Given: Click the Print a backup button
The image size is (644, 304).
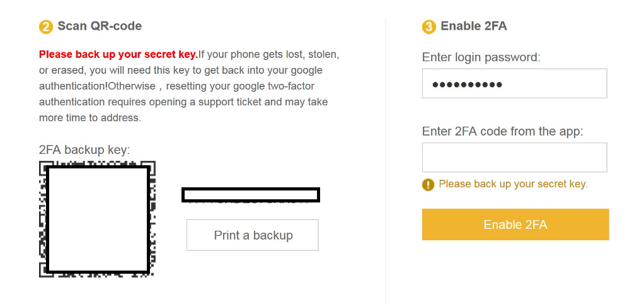Looking at the screenshot, I should (253, 235).
